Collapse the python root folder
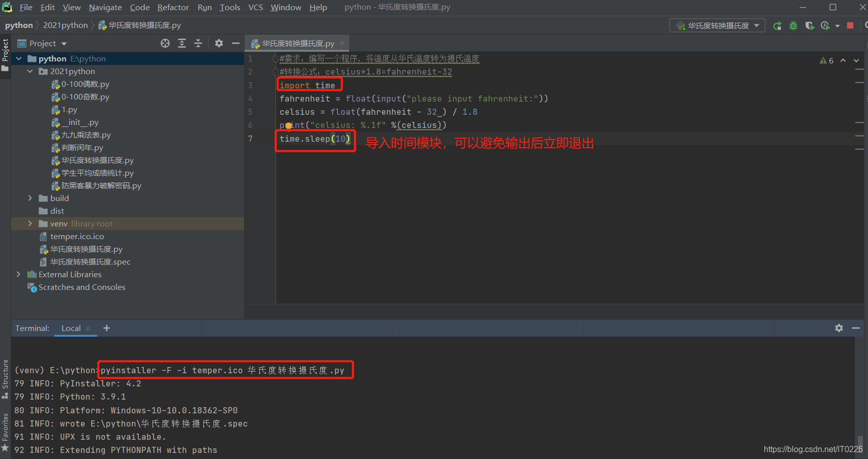Image resolution: width=868 pixels, height=459 pixels. [19, 58]
